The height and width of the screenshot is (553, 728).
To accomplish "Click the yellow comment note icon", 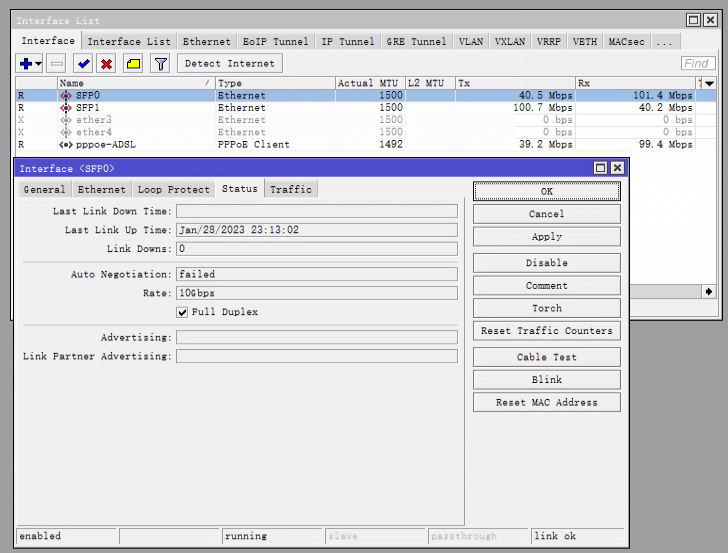I will (133, 64).
